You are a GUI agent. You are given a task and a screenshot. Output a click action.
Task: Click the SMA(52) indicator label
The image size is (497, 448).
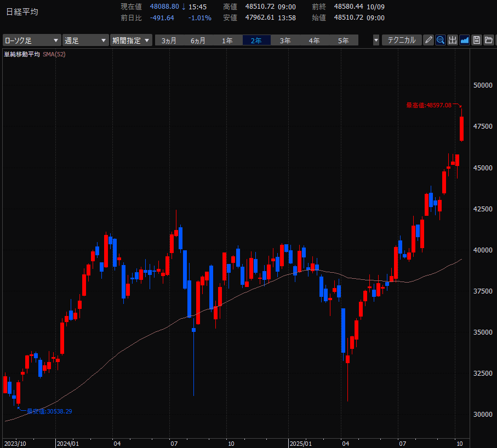(x=54, y=54)
